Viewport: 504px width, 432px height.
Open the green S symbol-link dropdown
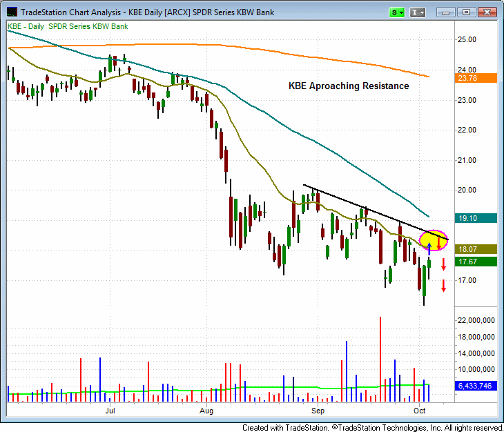point(397,12)
